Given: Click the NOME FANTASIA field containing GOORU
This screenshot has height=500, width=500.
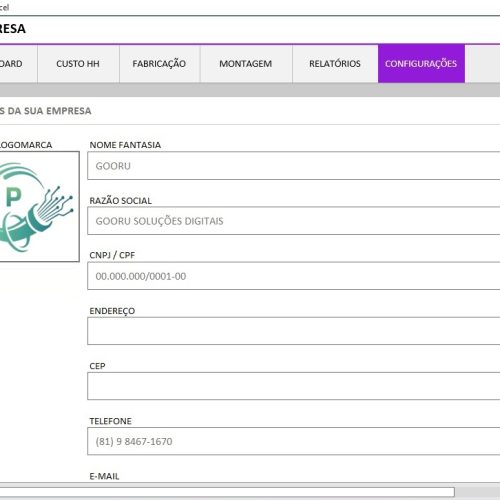Looking at the screenshot, I should 294,166.
